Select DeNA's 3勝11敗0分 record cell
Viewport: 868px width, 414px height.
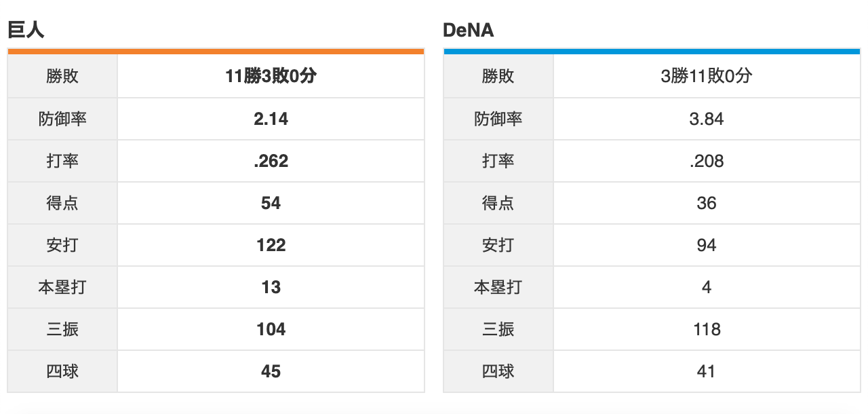[x=707, y=76]
